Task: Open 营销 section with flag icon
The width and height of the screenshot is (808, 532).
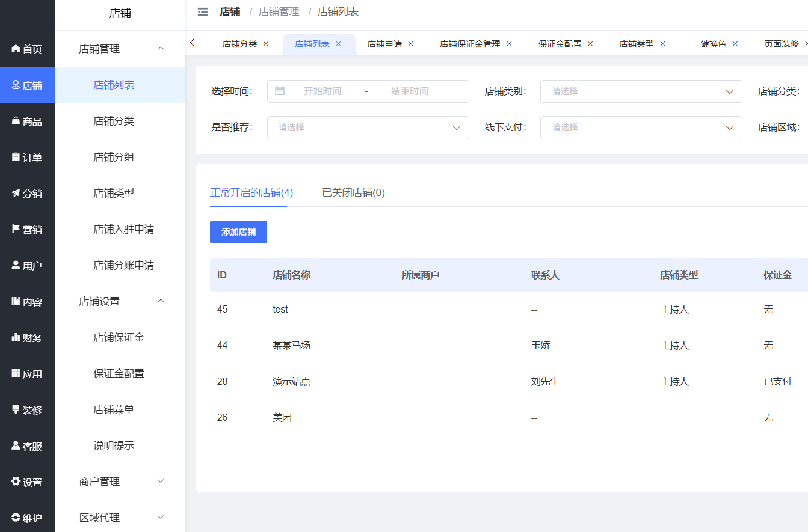Action: pyautogui.click(x=16, y=229)
